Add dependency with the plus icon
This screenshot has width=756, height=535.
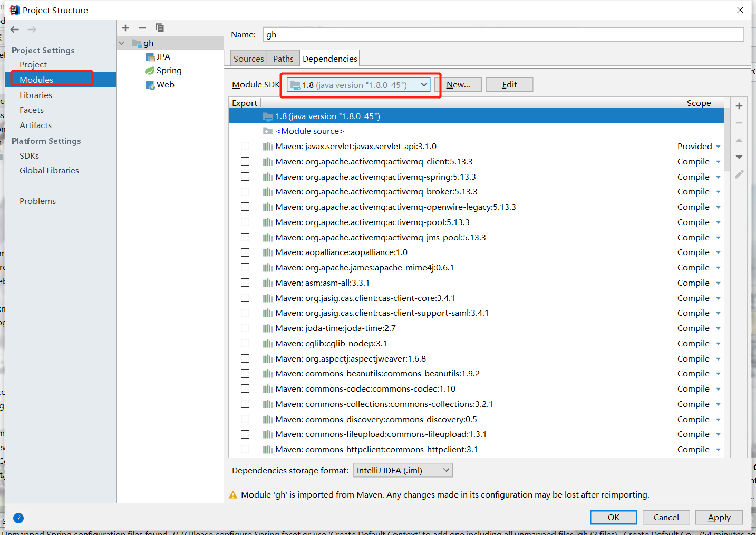tap(739, 106)
